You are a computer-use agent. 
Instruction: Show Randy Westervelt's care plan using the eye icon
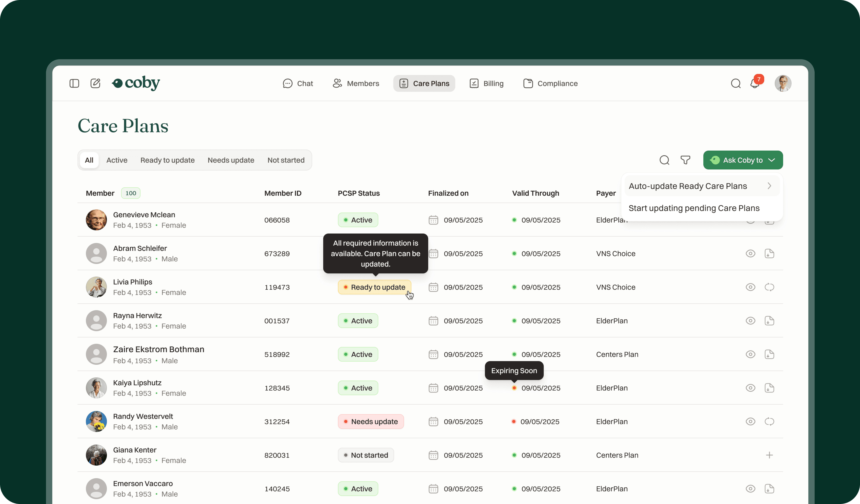tap(750, 421)
